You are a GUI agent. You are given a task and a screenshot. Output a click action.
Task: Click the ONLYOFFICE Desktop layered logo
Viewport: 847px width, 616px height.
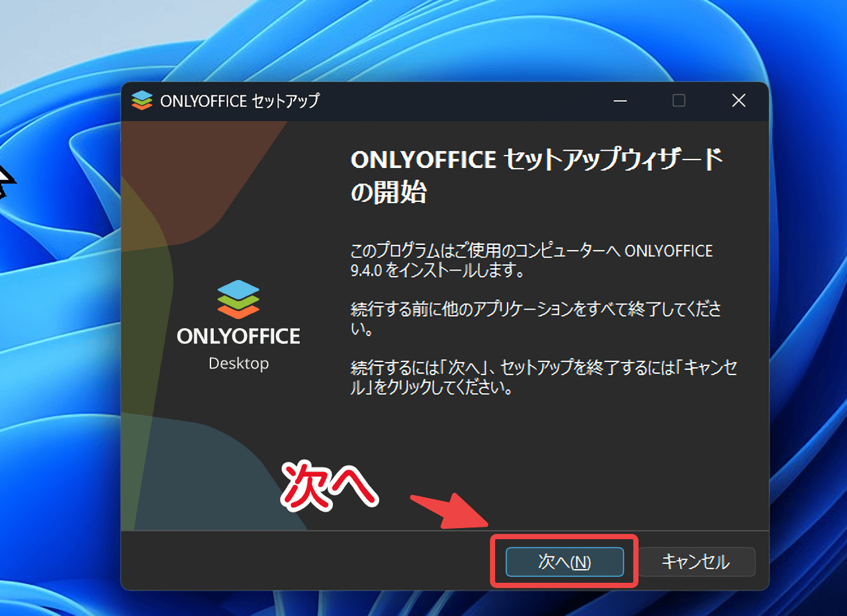coord(238,300)
